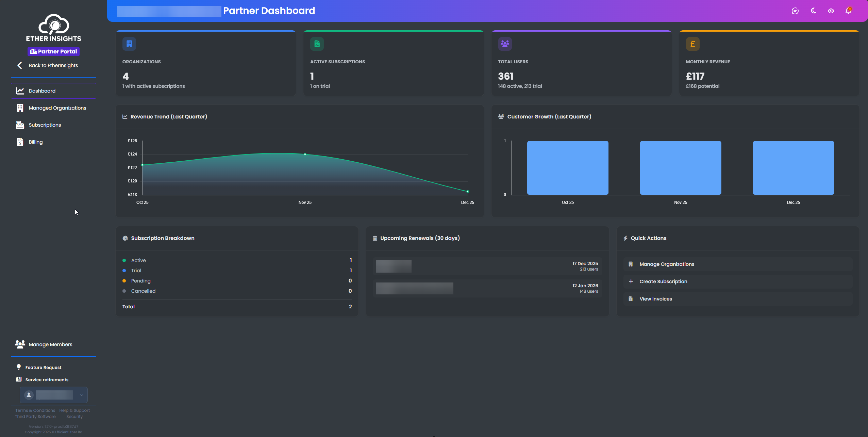
Task: Open Feature Request link
Action: (x=43, y=368)
